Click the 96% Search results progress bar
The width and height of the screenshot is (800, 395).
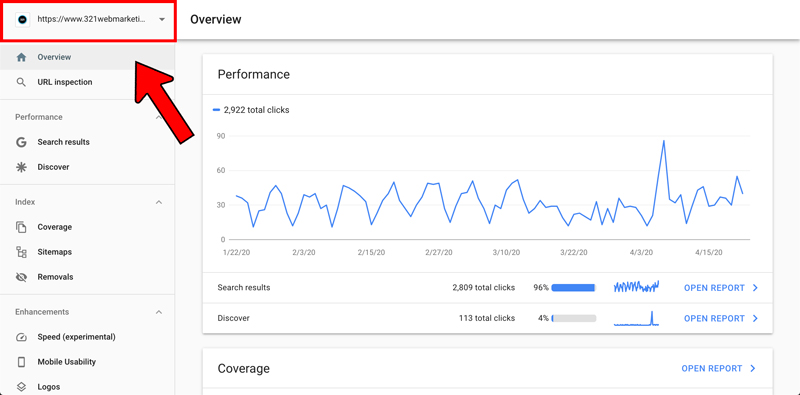[x=574, y=288]
